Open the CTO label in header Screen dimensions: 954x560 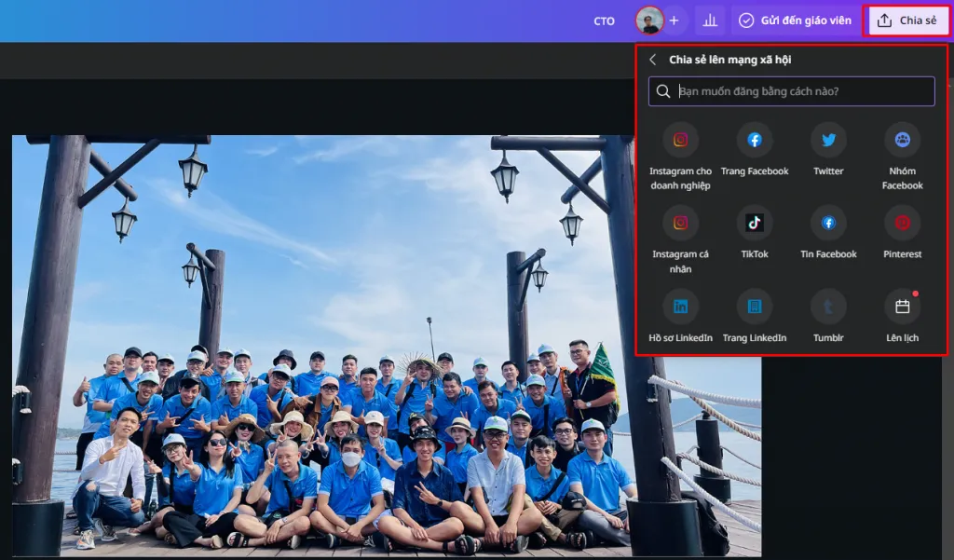pyautogui.click(x=604, y=21)
